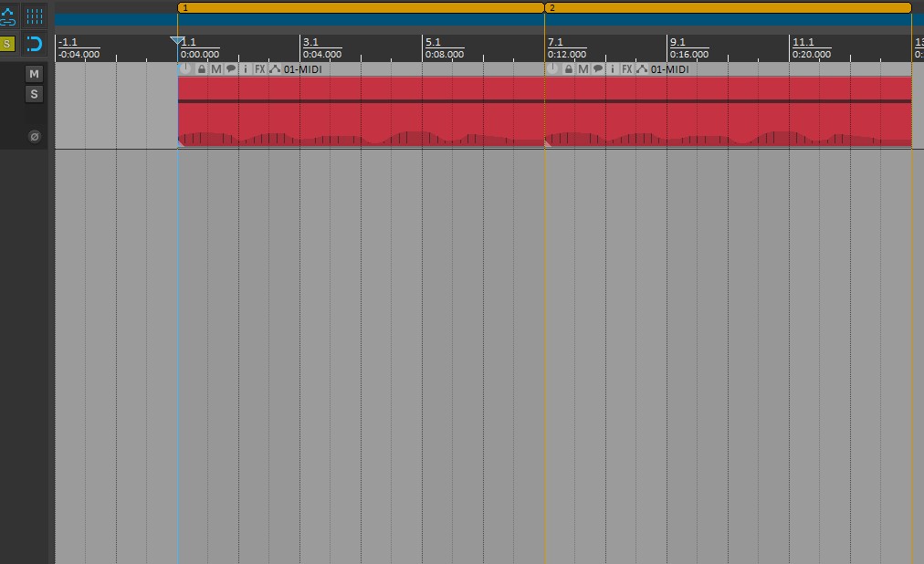Screen dimensions: 924x564
Task: Click ruler time label 0:16.000
Action: pos(688,54)
